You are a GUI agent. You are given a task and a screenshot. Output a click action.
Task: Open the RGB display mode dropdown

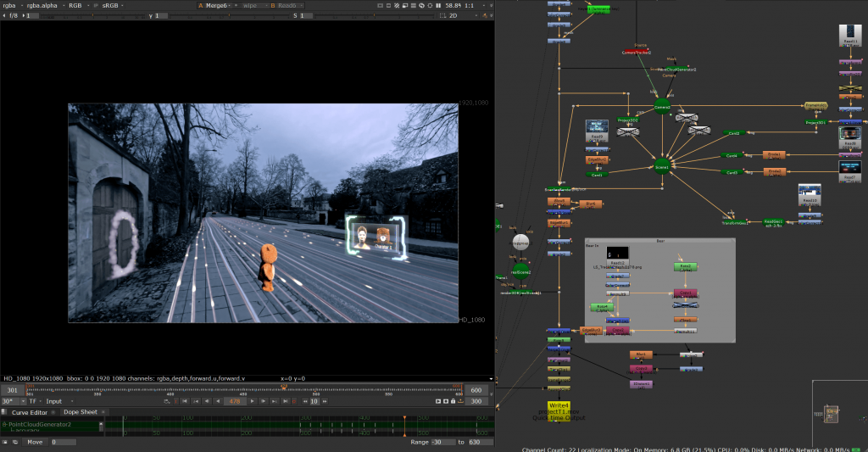tap(78, 6)
